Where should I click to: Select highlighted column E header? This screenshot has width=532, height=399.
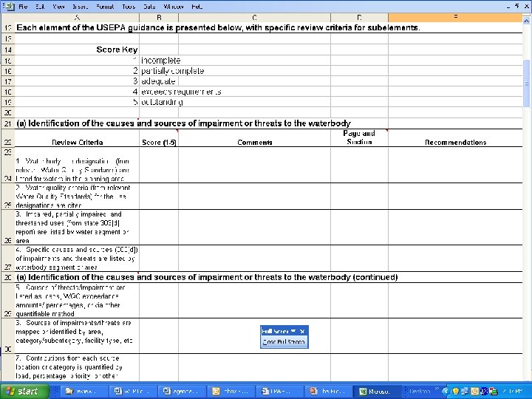[x=455, y=17]
